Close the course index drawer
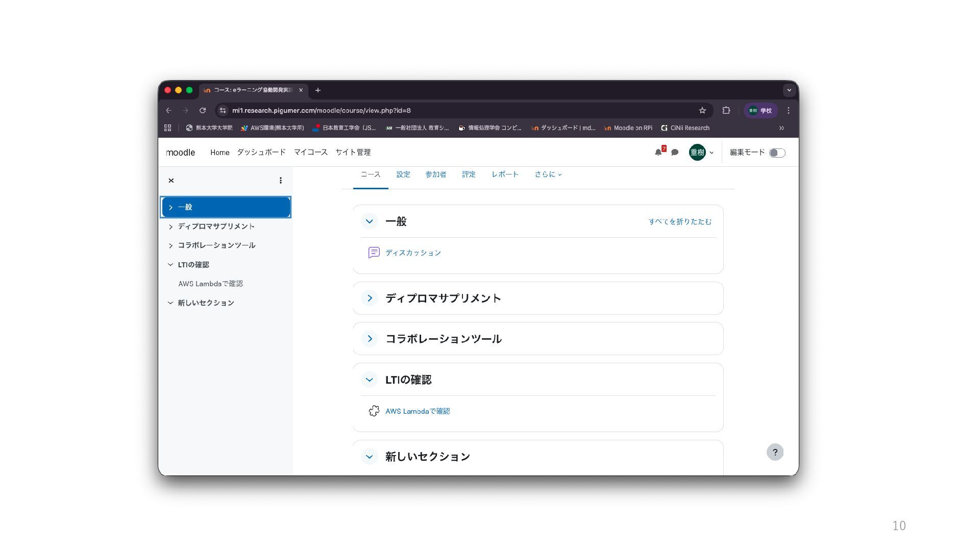The height and width of the screenshot is (551, 980). point(171,181)
